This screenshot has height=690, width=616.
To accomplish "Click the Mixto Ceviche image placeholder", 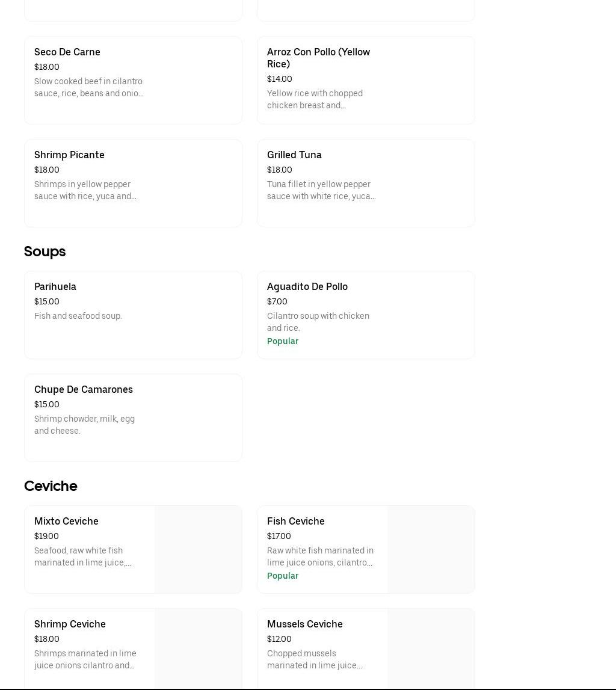I will tap(198, 550).
